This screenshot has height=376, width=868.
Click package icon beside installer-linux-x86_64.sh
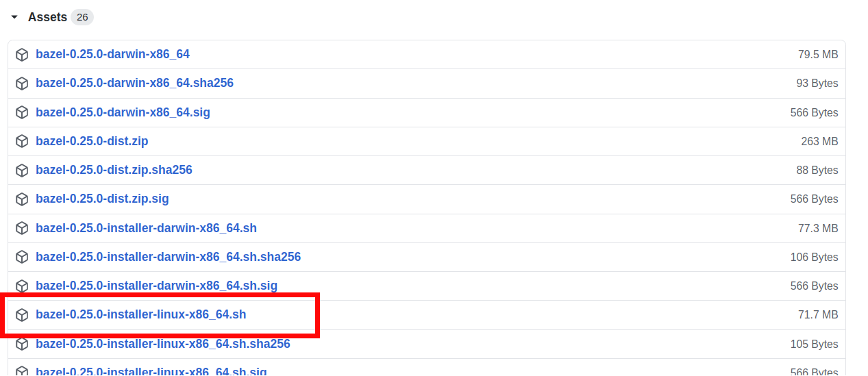click(22, 315)
